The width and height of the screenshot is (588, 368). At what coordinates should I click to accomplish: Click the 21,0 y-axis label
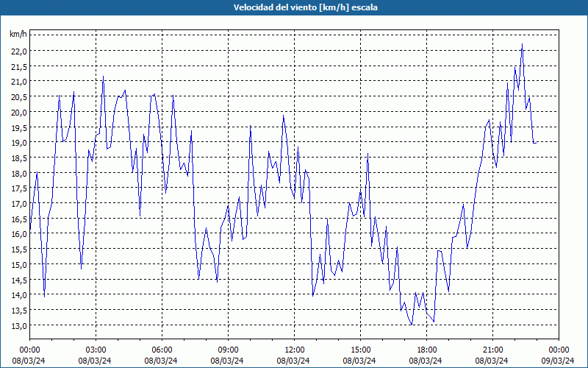[19, 82]
